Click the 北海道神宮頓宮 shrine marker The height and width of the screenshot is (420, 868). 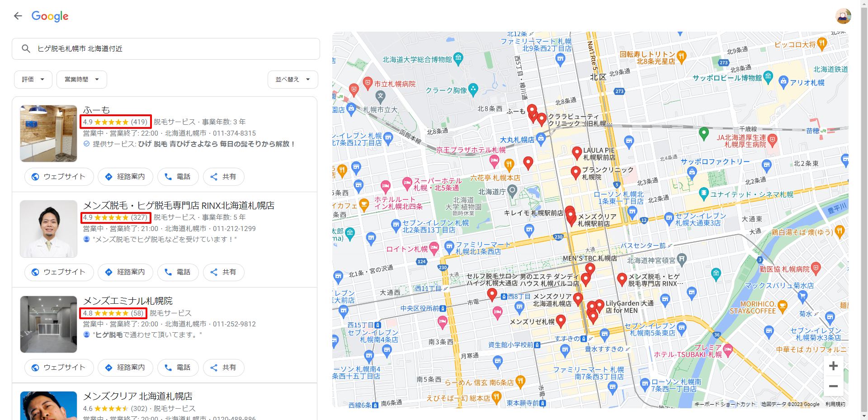[x=682, y=259]
